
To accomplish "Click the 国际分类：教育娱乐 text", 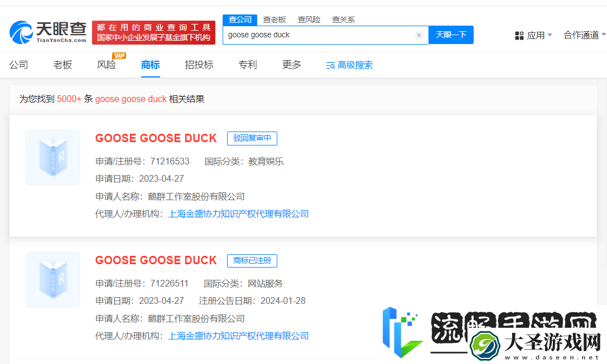I will pos(244,162).
